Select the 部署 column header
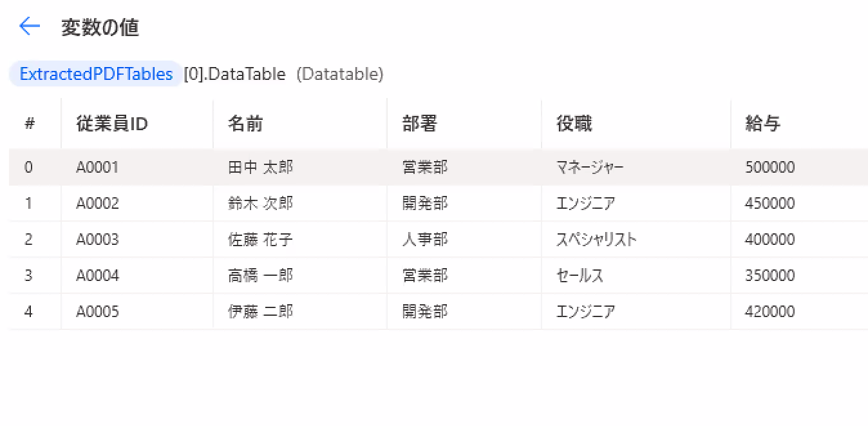 click(x=420, y=124)
